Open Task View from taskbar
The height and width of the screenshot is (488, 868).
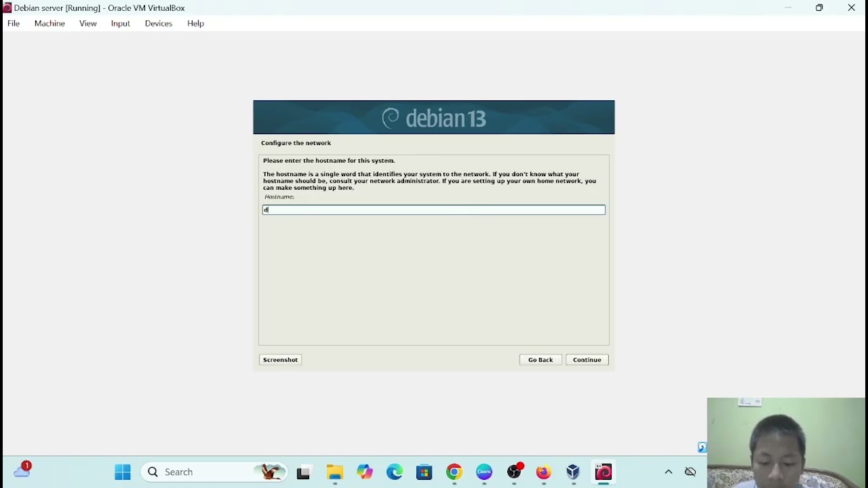click(x=304, y=472)
